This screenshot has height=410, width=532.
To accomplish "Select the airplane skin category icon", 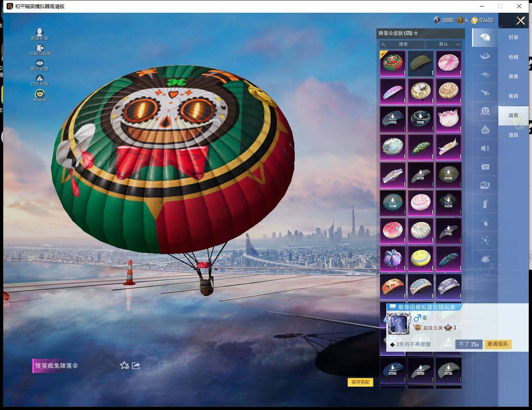I will (x=485, y=93).
